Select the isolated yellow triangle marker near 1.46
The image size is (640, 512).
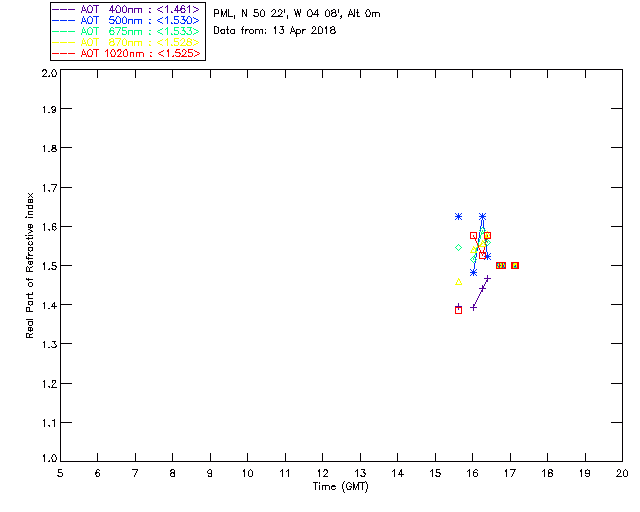[x=458, y=282]
